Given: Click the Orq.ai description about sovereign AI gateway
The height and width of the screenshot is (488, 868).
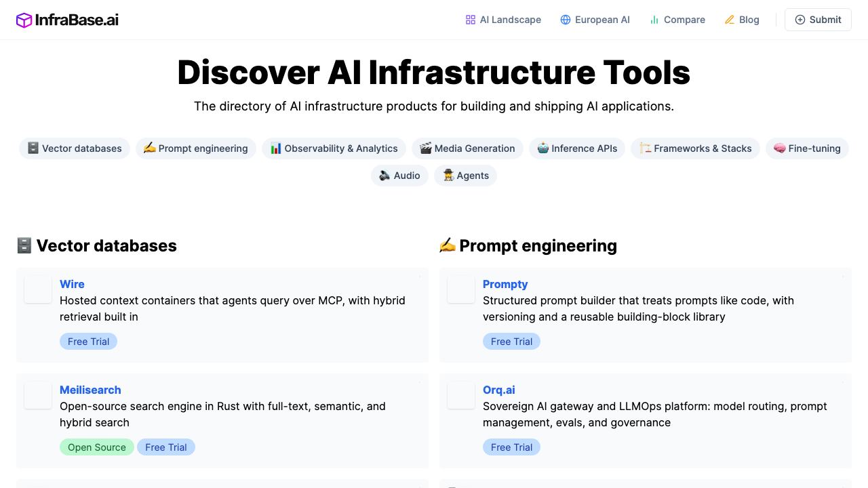Looking at the screenshot, I should [655, 414].
